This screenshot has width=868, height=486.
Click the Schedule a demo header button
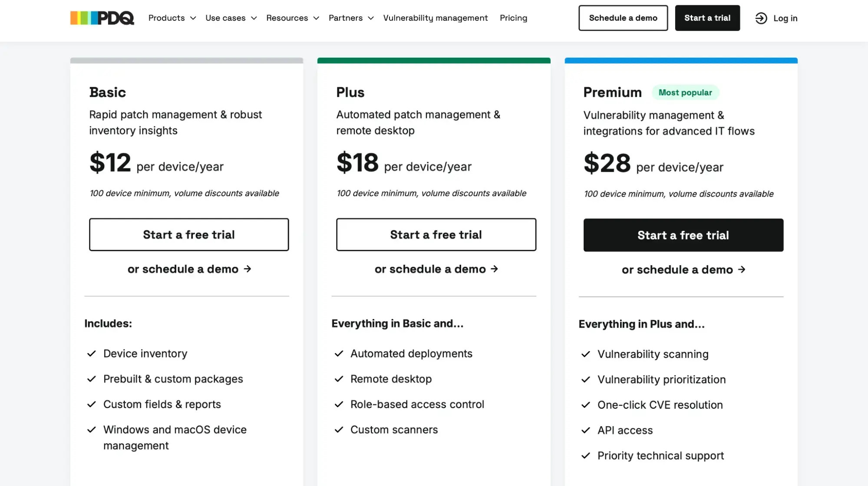pyautogui.click(x=623, y=18)
